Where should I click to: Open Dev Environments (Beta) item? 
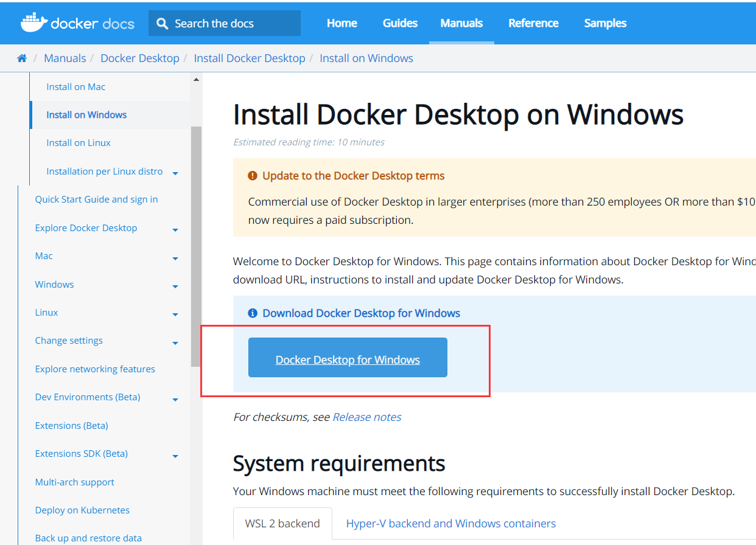click(x=88, y=397)
